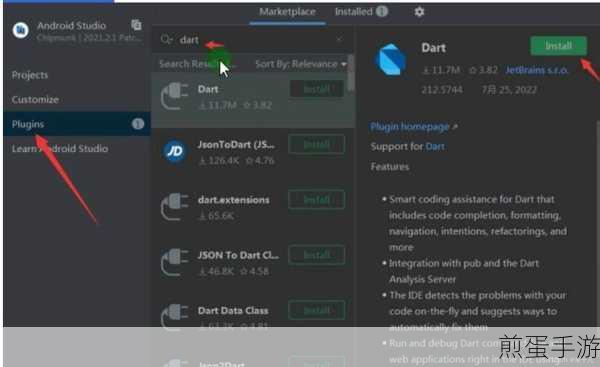Click the 11.7M downloads count in details pane
Viewport: 600px width, 367px height.
[x=441, y=70]
